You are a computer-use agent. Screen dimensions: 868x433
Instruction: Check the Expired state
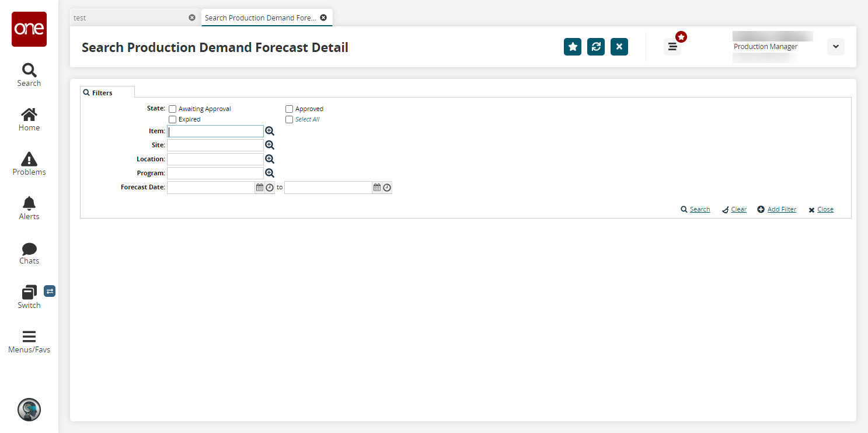point(173,119)
